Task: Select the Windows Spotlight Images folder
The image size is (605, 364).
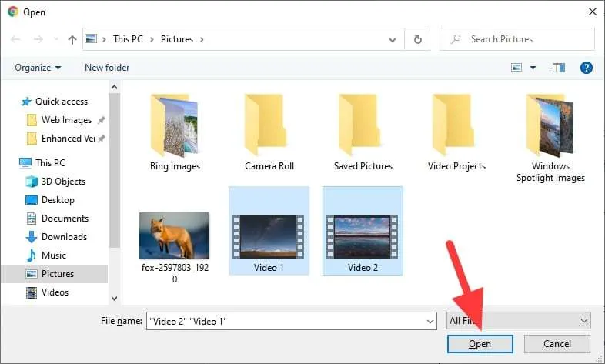Action: coord(550,138)
